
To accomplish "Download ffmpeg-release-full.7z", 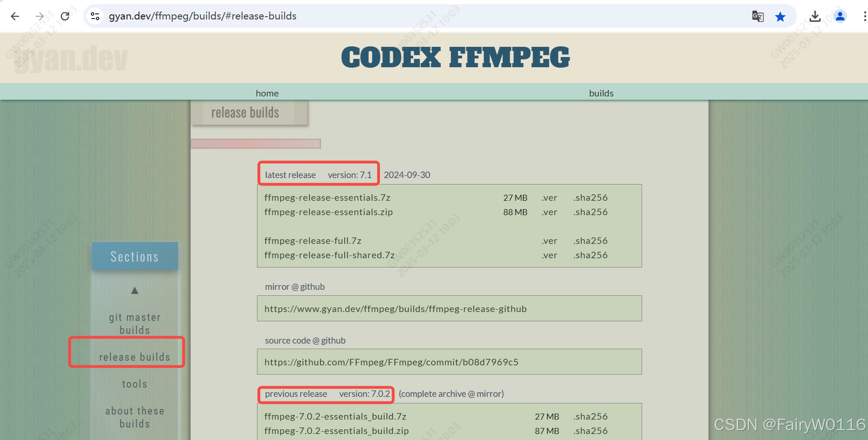I will pos(313,241).
